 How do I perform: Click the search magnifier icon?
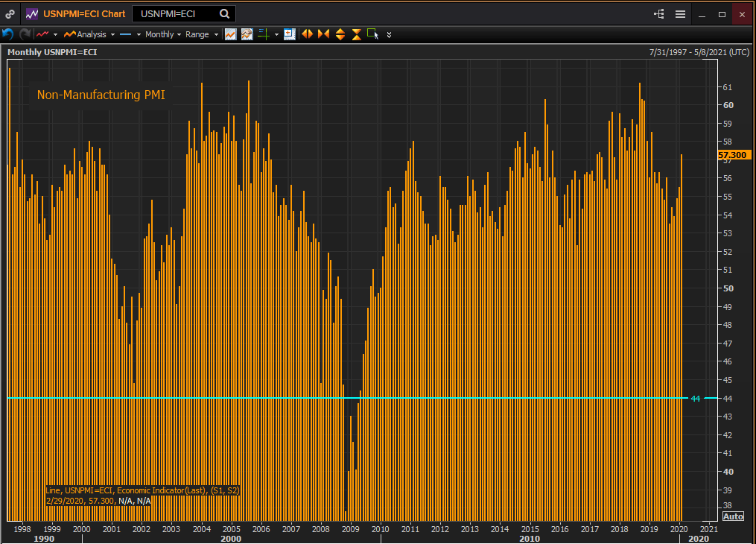(224, 13)
